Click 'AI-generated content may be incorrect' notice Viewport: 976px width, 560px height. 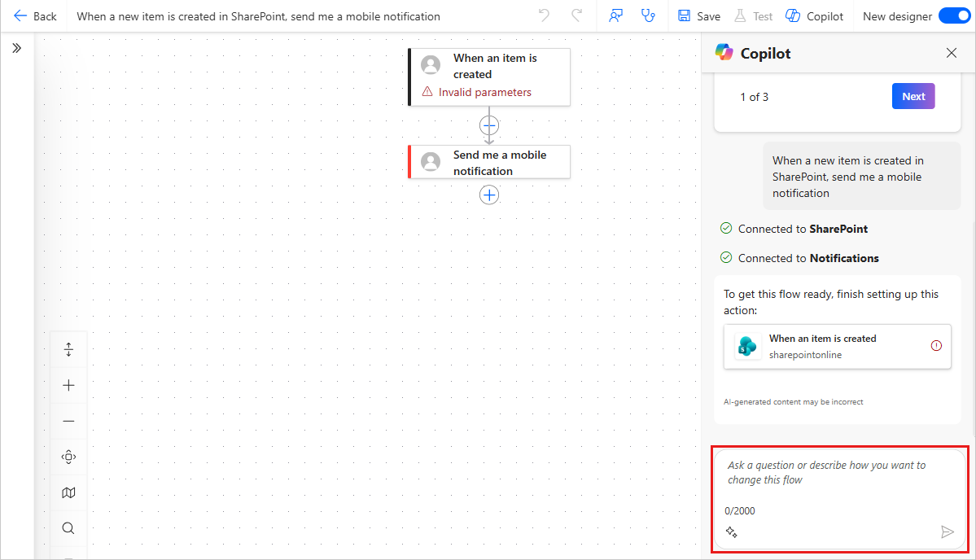pyautogui.click(x=793, y=402)
